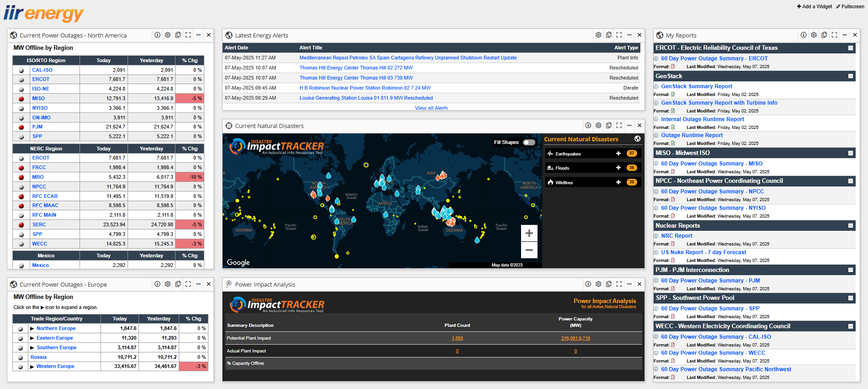Collapse the Nuclear Reports section
This screenshot has width=868, height=389.
(851, 226)
